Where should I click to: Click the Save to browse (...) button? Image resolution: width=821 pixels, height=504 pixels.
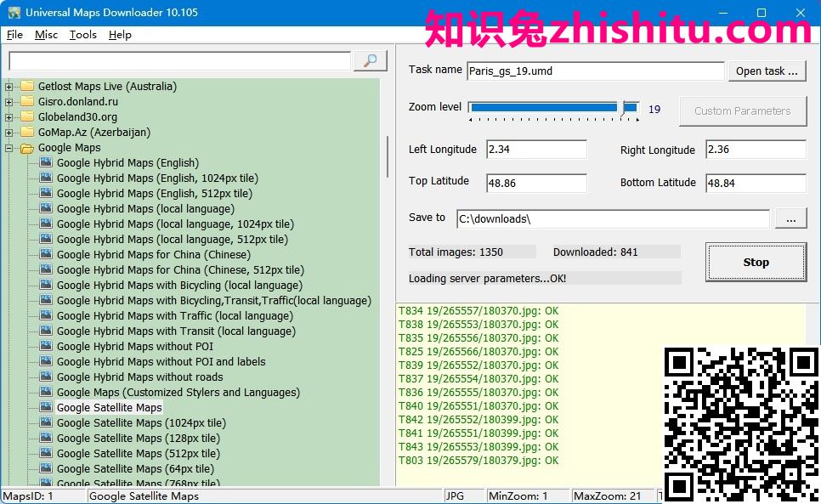coord(790,218)
